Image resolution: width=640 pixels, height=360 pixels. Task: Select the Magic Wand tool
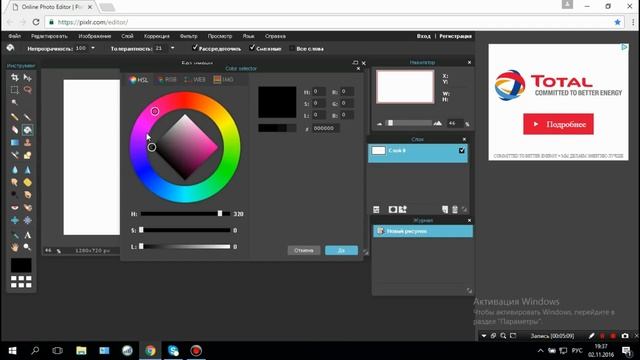[x=15, y=102]
